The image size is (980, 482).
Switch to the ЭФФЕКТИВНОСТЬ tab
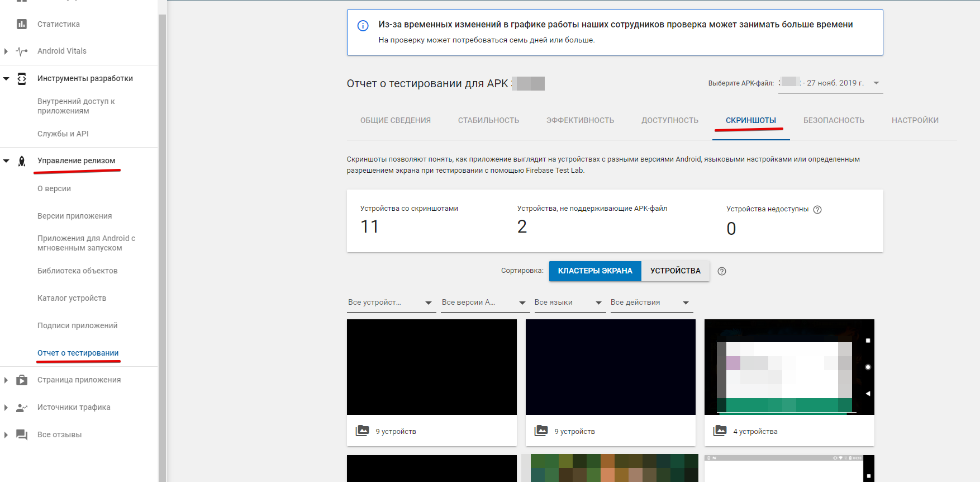click(x=580, y=120)
